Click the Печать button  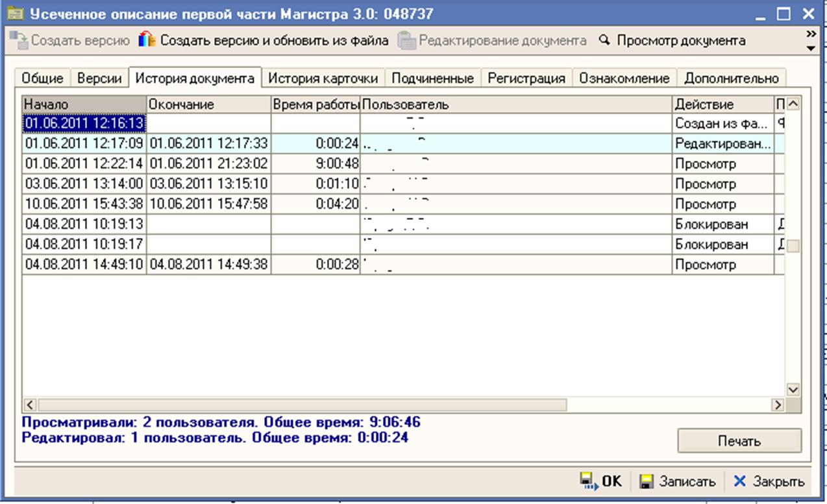739,441
